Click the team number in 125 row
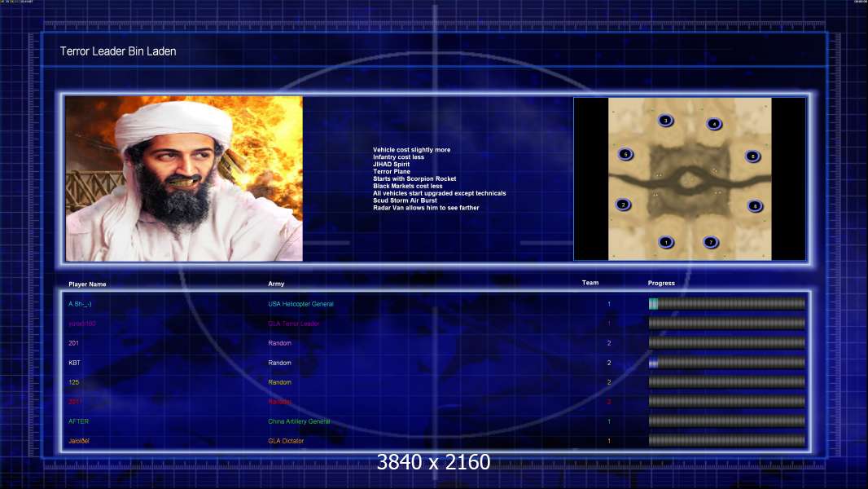 (609, 382)
